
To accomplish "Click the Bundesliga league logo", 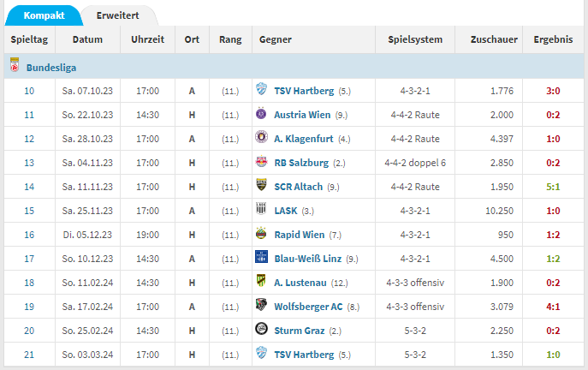I will 15,66.
